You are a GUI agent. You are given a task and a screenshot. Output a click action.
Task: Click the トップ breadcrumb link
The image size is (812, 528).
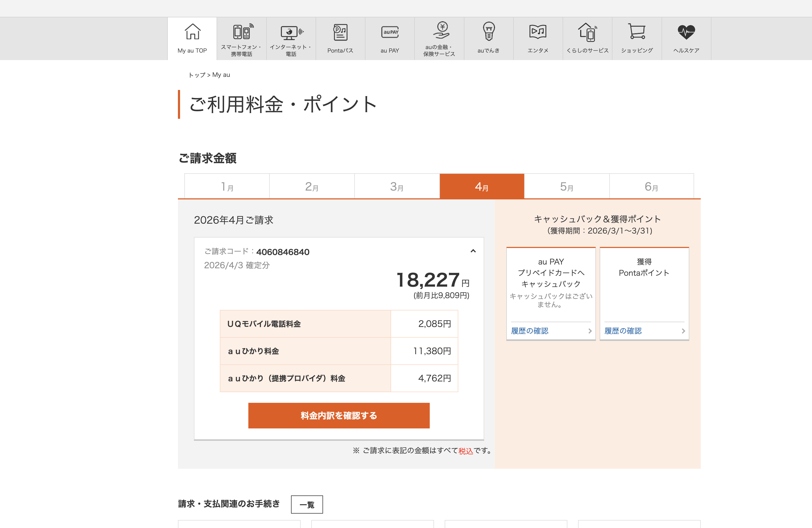[x=197, y=75]
